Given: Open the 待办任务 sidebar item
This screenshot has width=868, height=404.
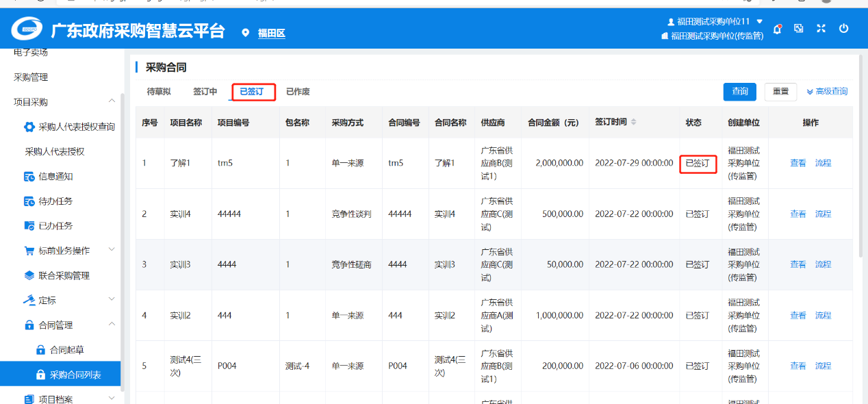Looking at the screenshot, I should pos(55,201).
